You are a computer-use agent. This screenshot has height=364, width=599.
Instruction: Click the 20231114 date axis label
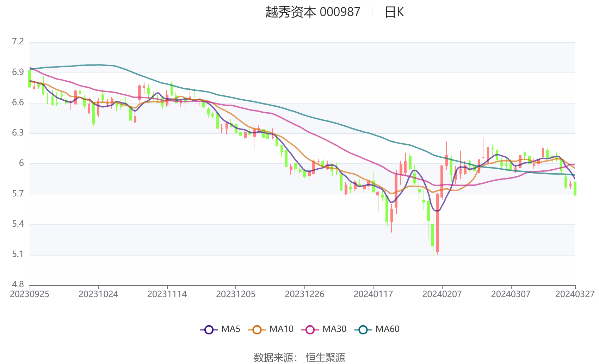167,294
